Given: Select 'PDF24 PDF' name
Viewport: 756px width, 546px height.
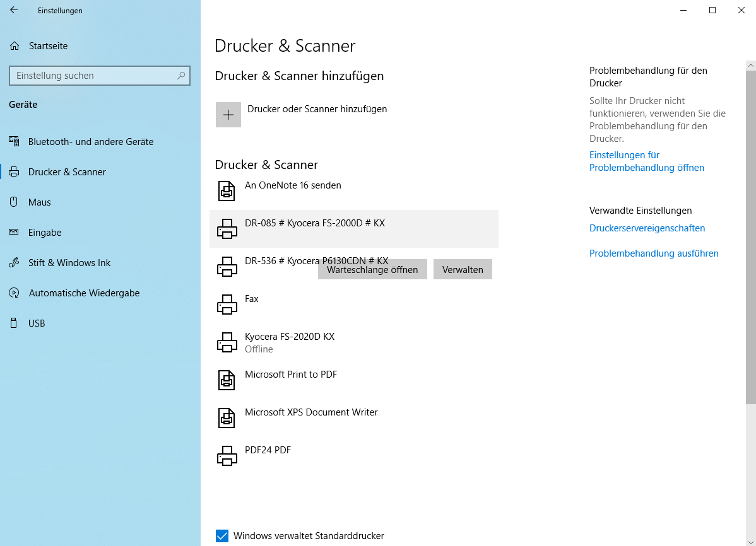Looking at the screenshot, I should tap(268, 450).
